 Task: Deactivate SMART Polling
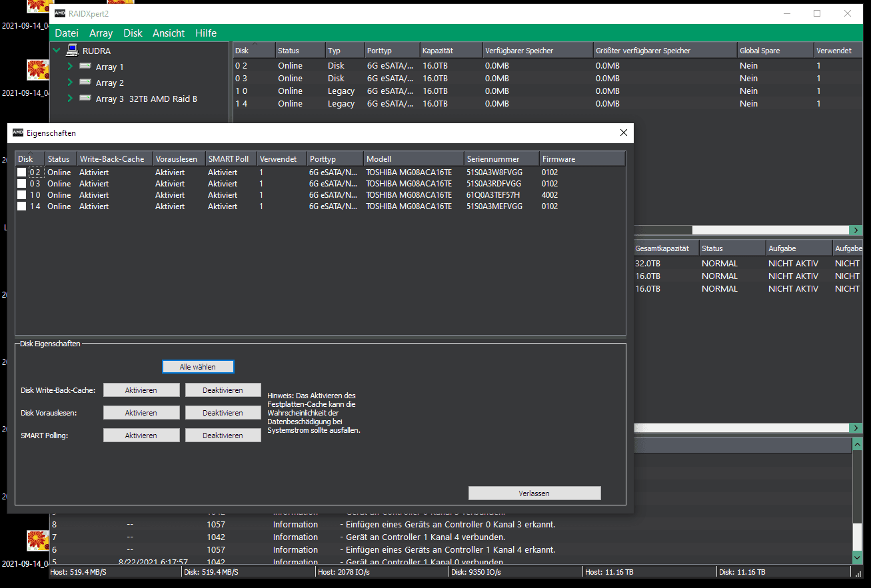(223, 436)
